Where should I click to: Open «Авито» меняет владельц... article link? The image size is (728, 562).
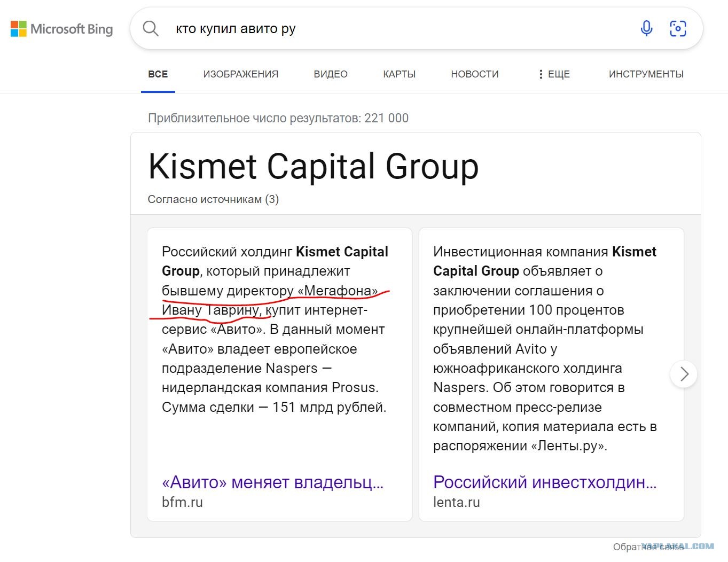pyautogui.click(x=272, y=482)
